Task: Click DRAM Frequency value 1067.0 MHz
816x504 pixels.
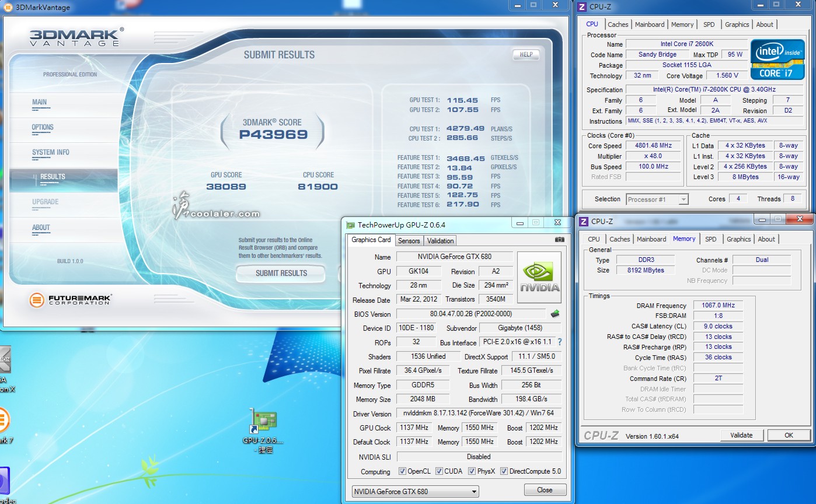Action: point(718,305)
